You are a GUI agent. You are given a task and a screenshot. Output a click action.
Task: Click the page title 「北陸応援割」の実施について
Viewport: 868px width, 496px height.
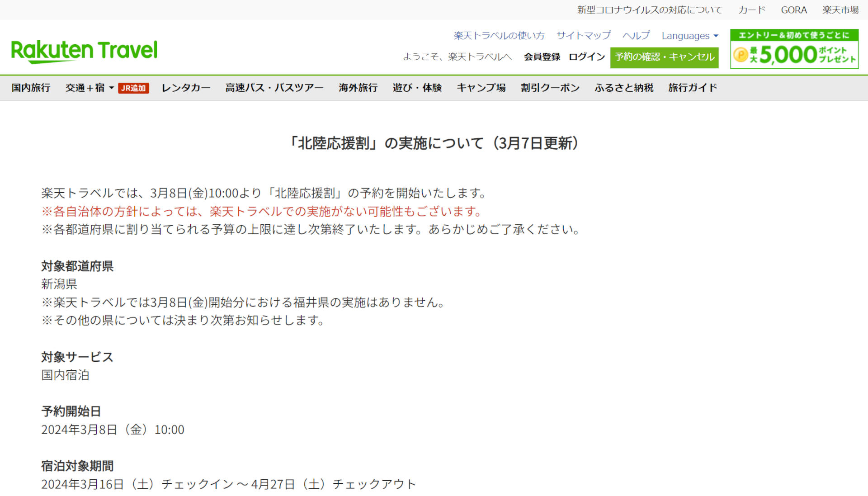[434, 143]
